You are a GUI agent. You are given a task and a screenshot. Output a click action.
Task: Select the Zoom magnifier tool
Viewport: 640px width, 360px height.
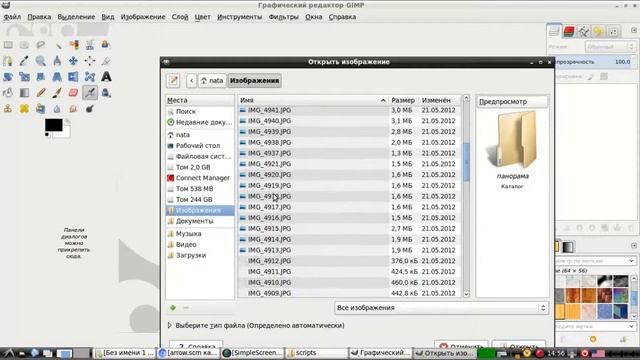pos(40,61)
